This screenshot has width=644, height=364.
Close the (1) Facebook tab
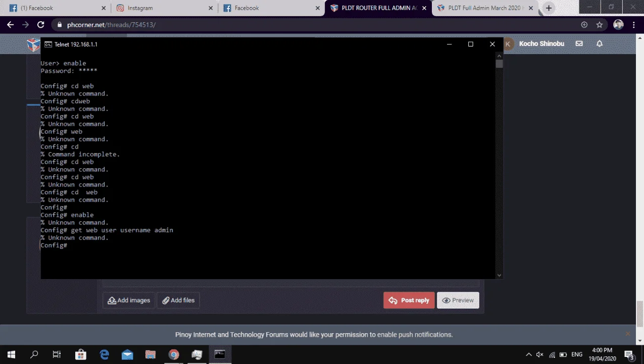(104, 8)
